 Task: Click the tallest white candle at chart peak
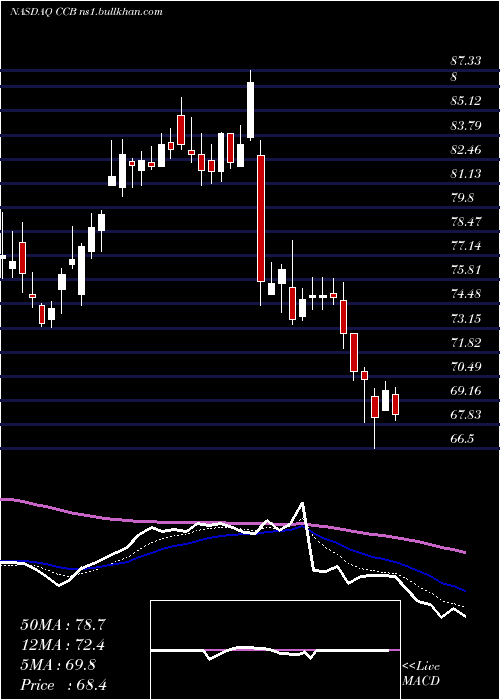(250, 110)
